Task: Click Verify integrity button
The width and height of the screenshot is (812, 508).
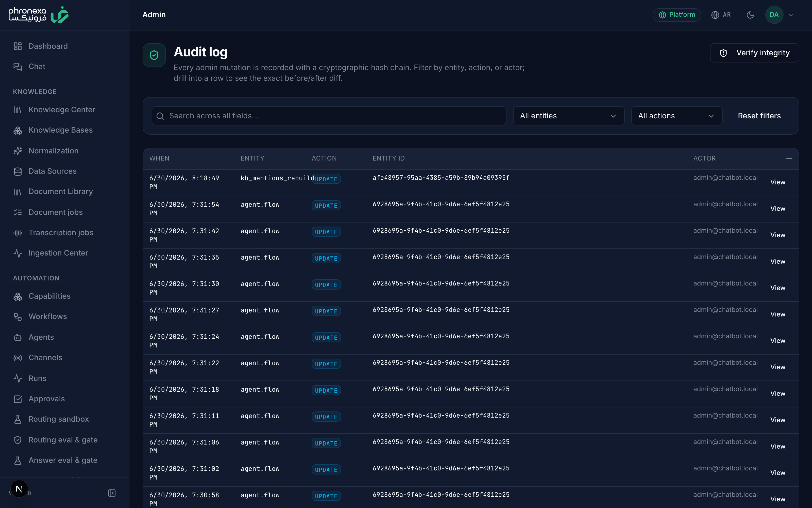Action: [x=754, y=53]
